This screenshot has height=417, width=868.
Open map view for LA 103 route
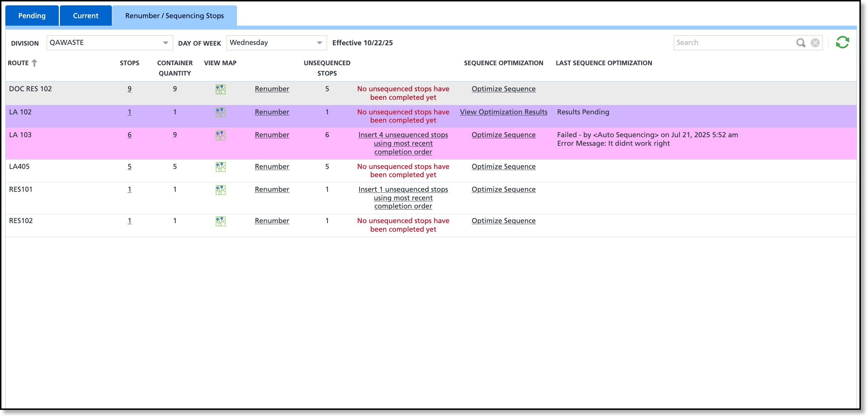tap(221, 135)
